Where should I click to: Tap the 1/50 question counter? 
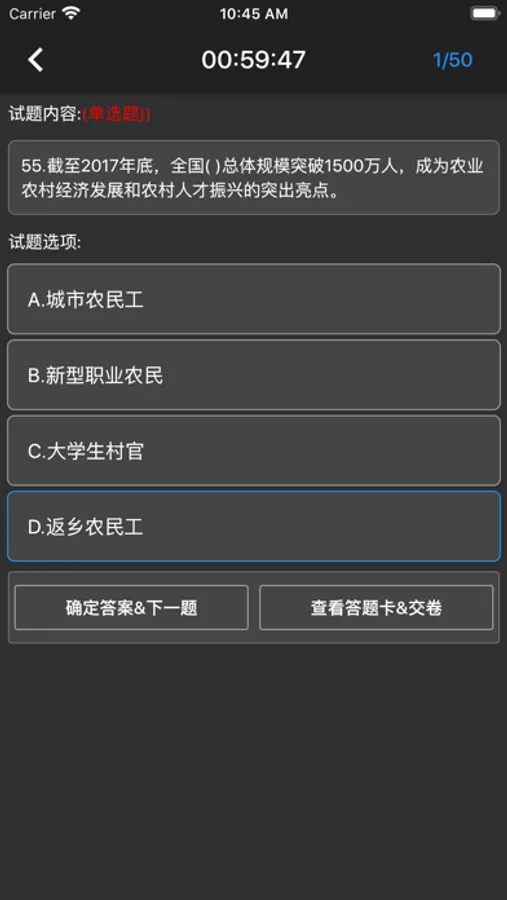click(452, 60)
